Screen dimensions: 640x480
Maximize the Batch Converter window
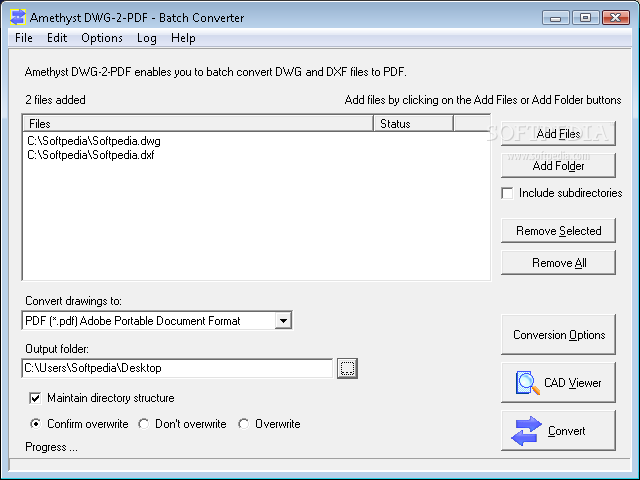585,18
